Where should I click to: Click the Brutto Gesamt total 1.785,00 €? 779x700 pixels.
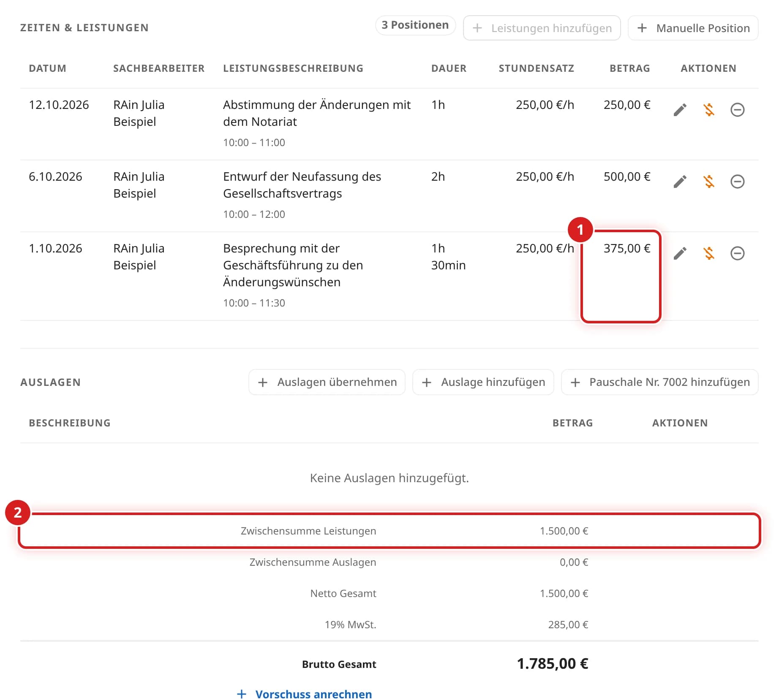(x=553, y=664)
